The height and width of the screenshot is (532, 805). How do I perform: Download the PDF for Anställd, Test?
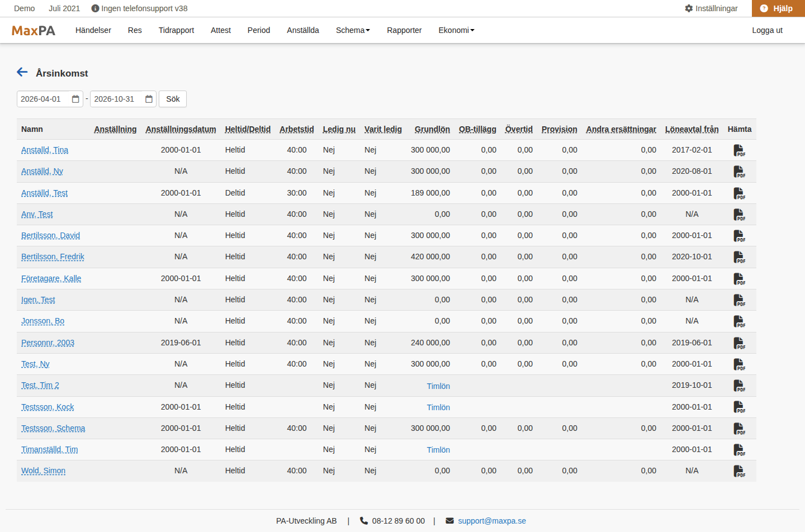click(739, 193)
